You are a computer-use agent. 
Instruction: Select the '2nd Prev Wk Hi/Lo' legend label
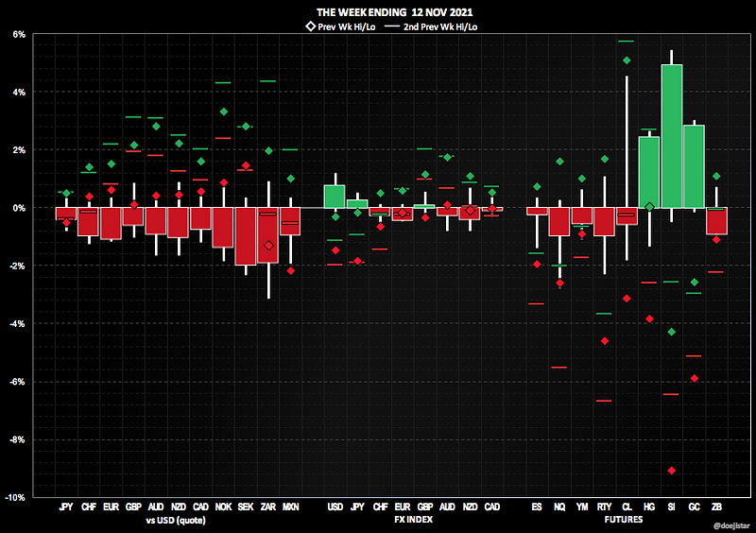tap(440, 27)
